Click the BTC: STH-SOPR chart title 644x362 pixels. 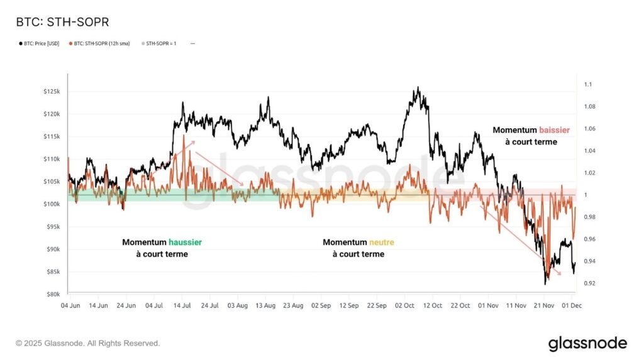(x=62, y=22)
